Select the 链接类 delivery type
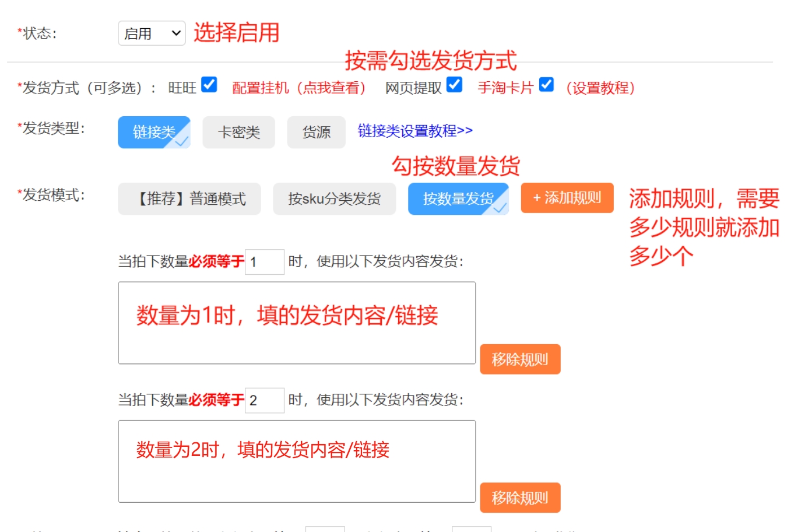 pos(154,132)
